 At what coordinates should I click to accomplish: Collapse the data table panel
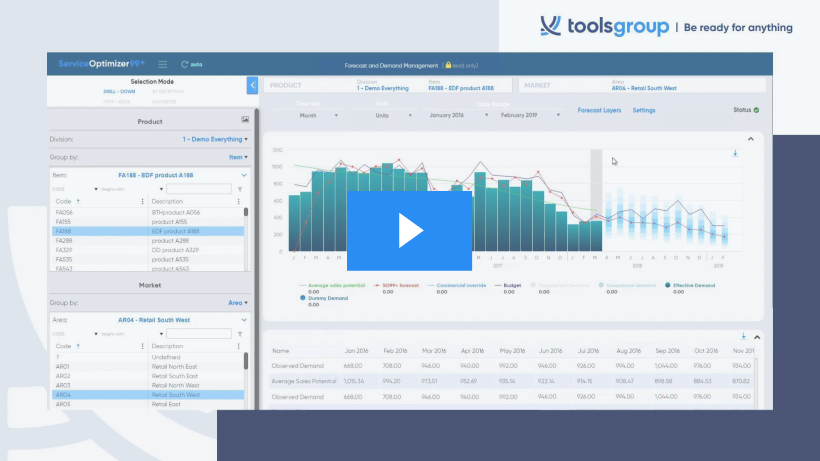757,337
